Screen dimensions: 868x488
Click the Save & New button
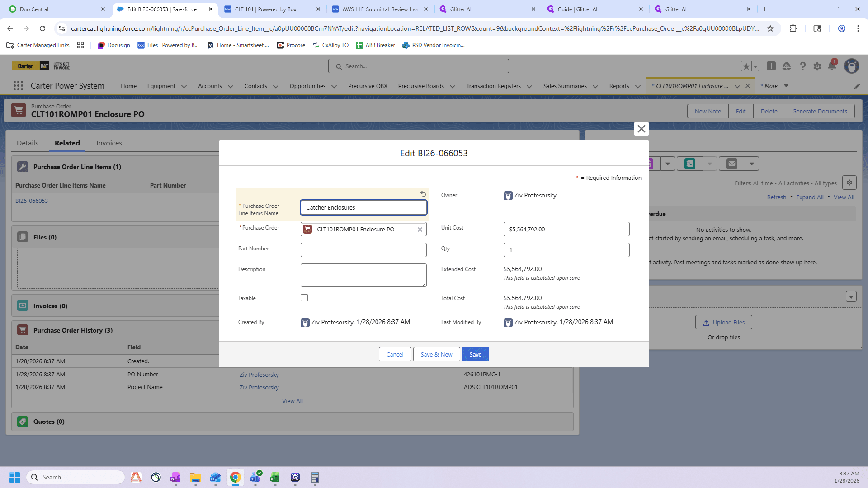436,354
